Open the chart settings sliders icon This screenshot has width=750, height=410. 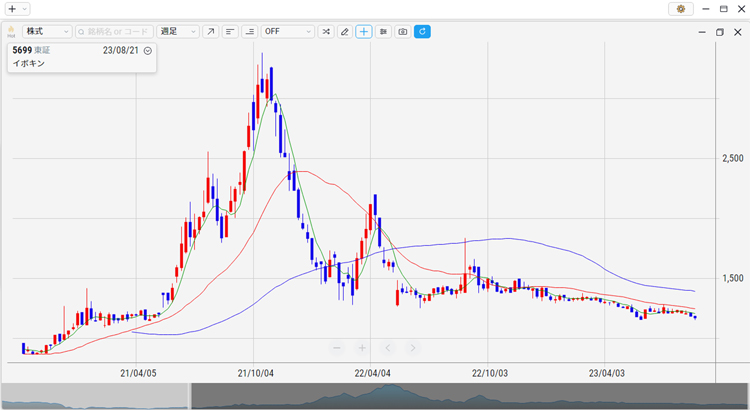click(383, 31)
